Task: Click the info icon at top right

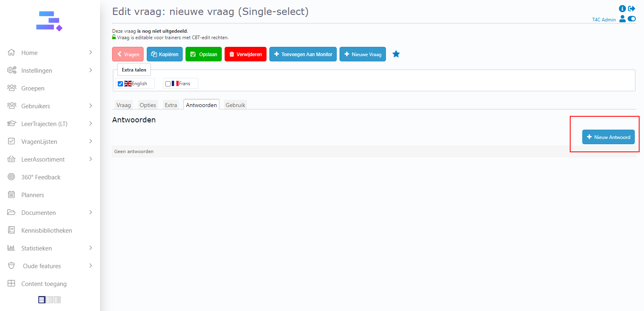Action: [622, 8]
